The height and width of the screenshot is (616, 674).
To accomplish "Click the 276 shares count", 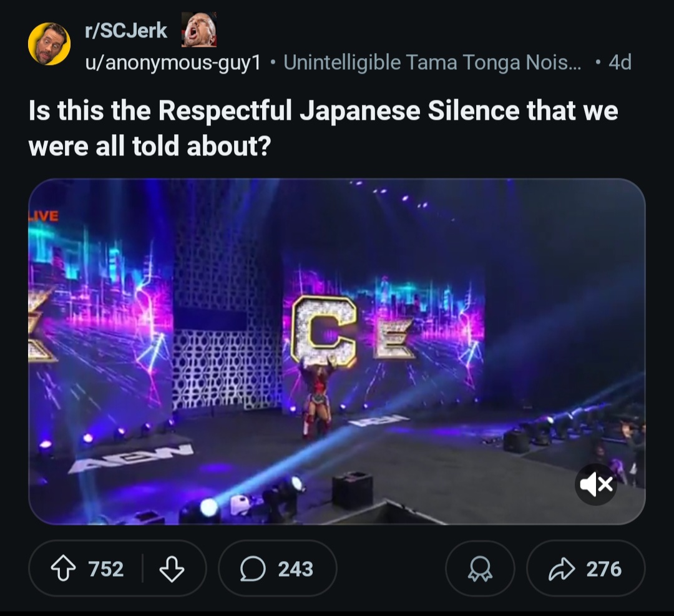I will tap(603, 569).
